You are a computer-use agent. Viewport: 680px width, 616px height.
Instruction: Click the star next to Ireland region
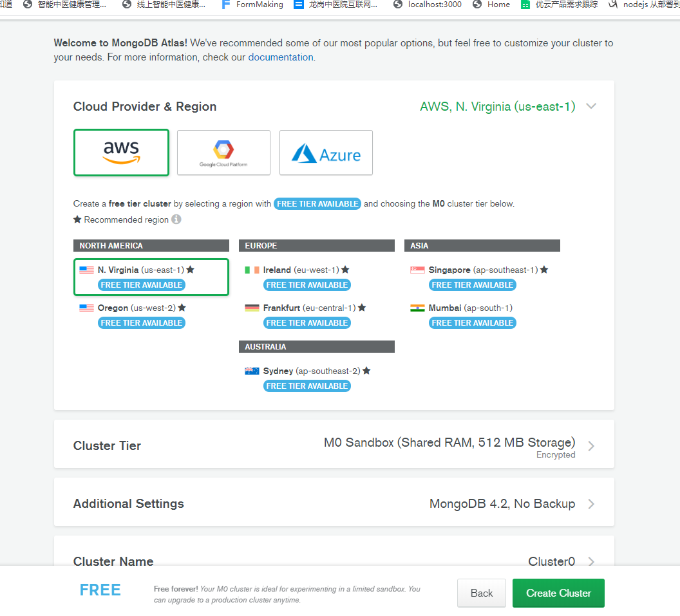pos(345,270)
